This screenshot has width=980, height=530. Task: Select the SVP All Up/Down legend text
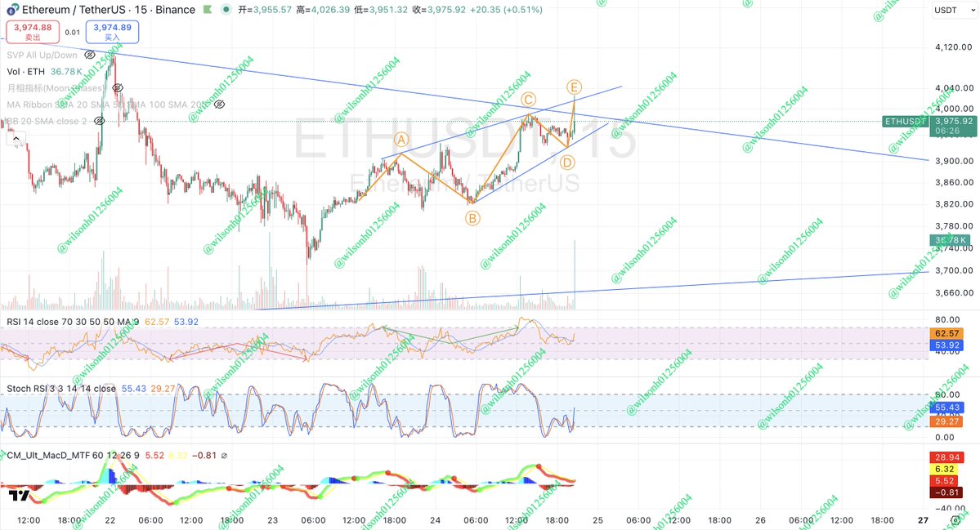(x=42, y=55)
